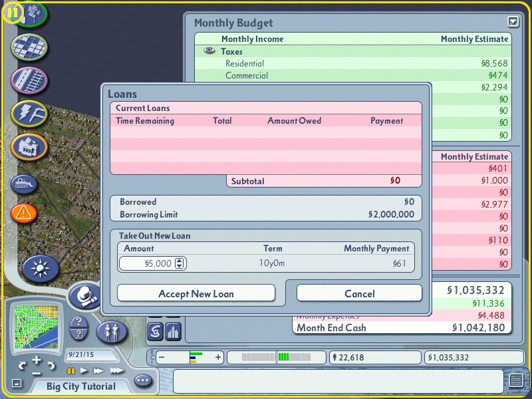The height and width of the screenshot is (399, 532).
Task: Collapse the Monthly Budget panel arrow
Action: (512, 22)
